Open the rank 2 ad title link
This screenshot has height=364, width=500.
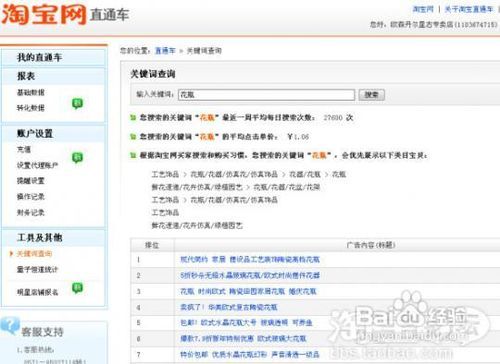click(x=250, y=275)
